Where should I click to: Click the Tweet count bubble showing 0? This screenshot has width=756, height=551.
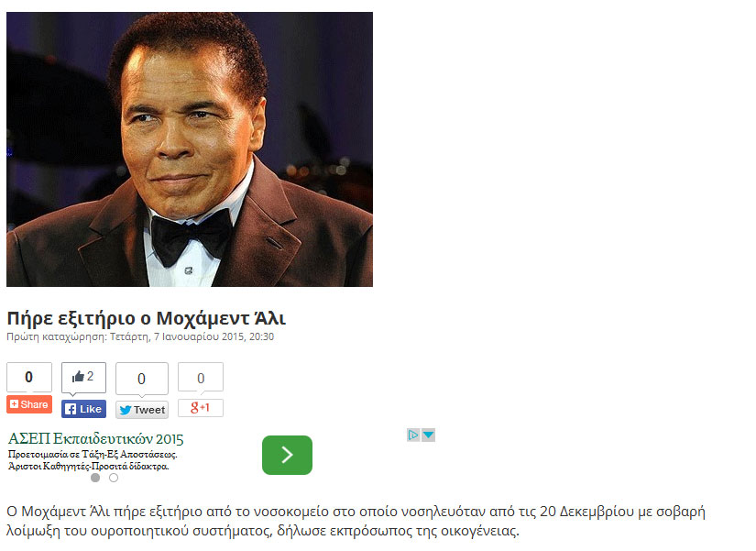tap(142, 379)
